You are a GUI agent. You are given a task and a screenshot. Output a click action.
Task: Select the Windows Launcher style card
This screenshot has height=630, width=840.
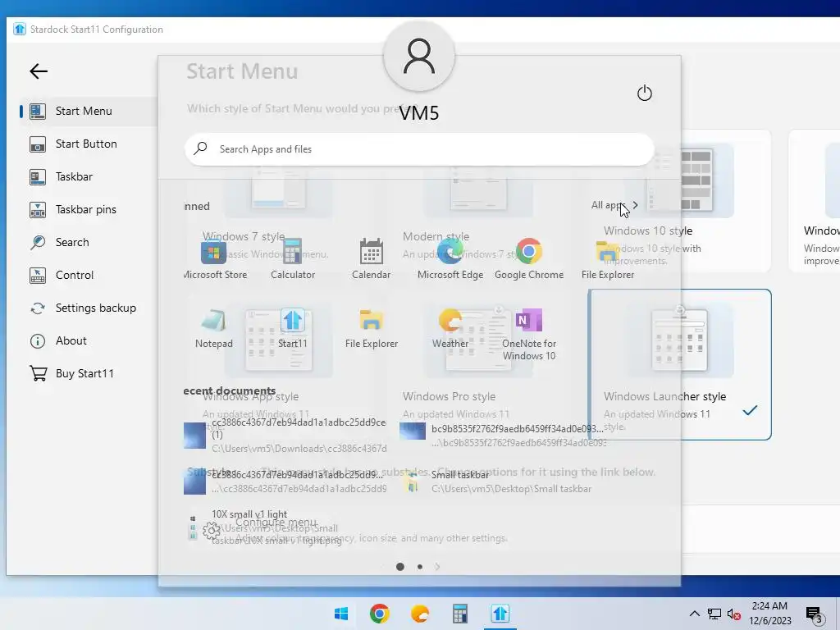(680, 365)
